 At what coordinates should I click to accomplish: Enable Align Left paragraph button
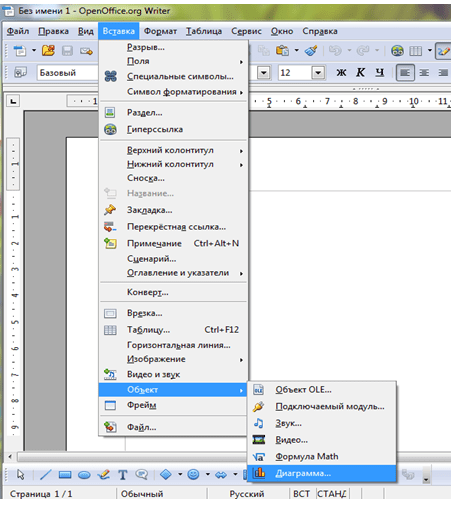click(405, 72)
